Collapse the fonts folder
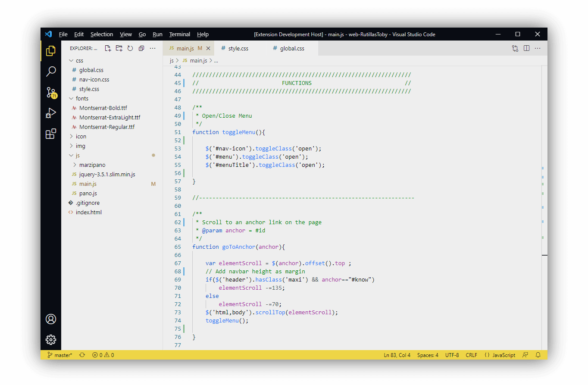 [112, 98]
